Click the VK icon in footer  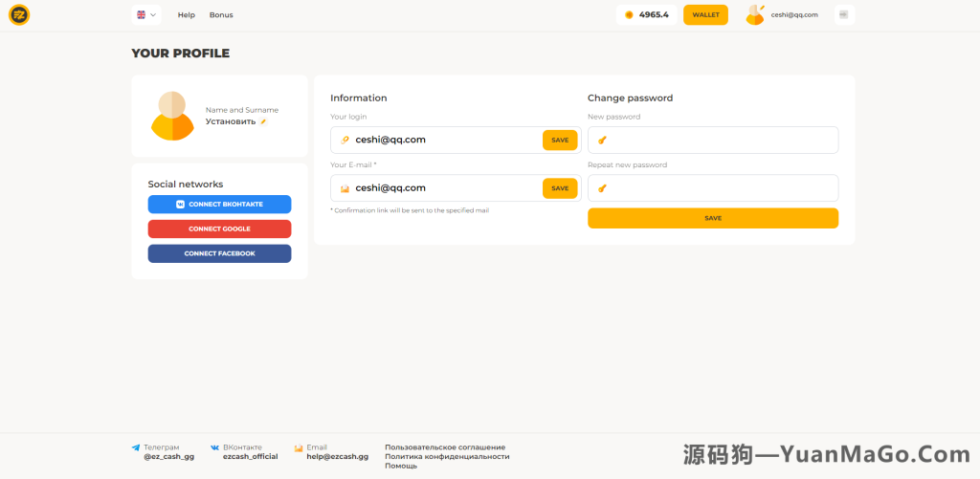click(215, 447)
